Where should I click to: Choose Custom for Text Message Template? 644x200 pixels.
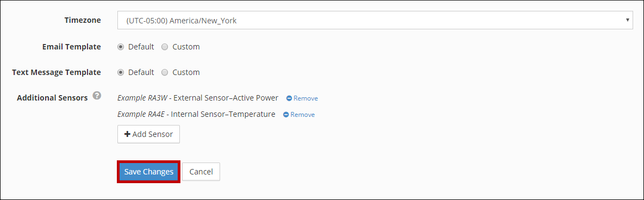165,72
